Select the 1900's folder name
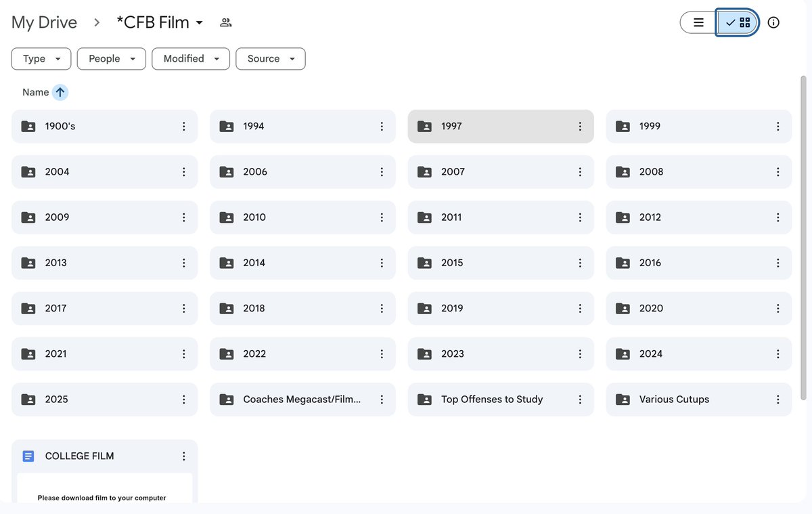The height and width of the screenshot is (514, 812). (60, 127)
